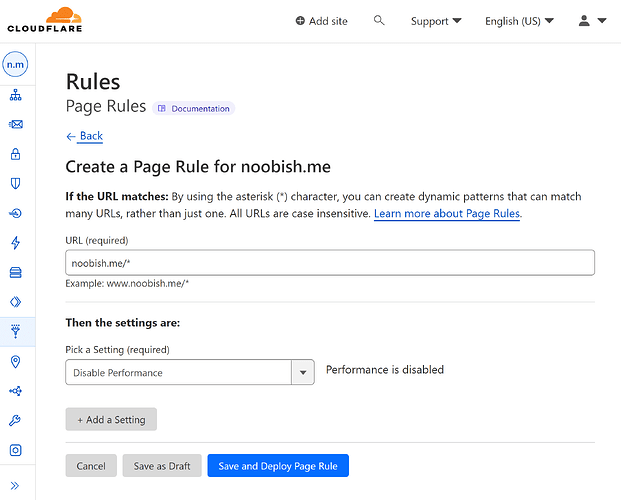Click + Add a Setting button
Viewport: 621px width, 500px height.
coord(111,419)
